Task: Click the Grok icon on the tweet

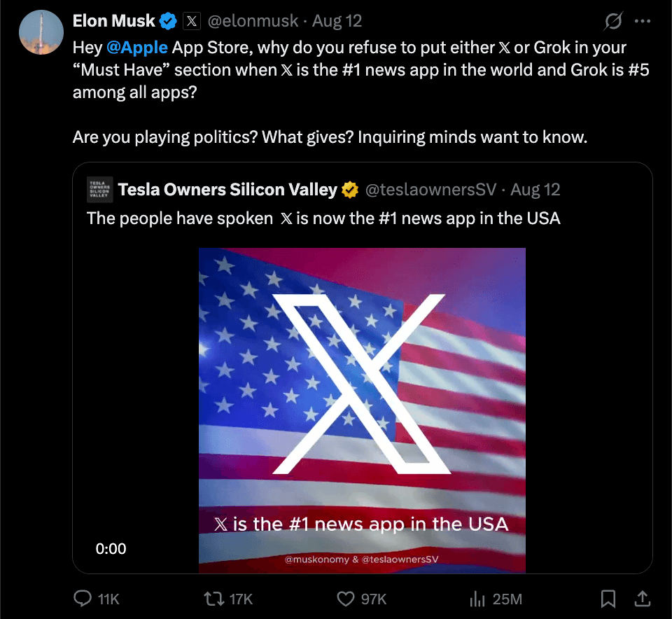Action: point(612,21)
